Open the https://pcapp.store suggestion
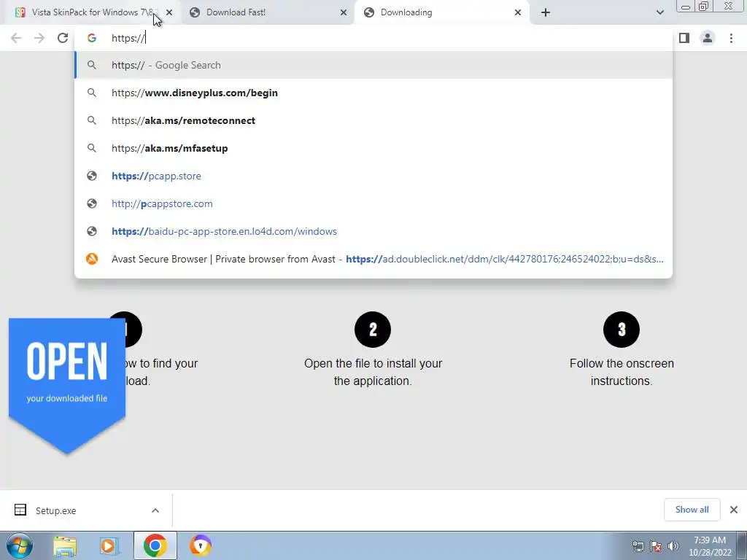Image resolution: width=747 pixels, height=560 pixels. (373, 176)
